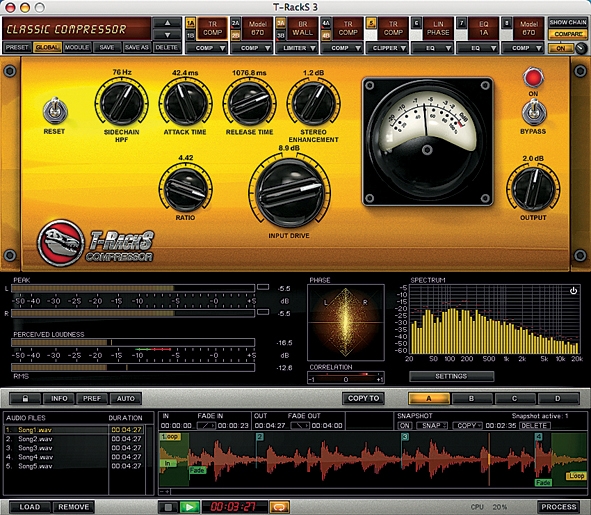The image size is (591, 515).
Task: Click the preset up arrow
Action: click(x=167, y=23)
